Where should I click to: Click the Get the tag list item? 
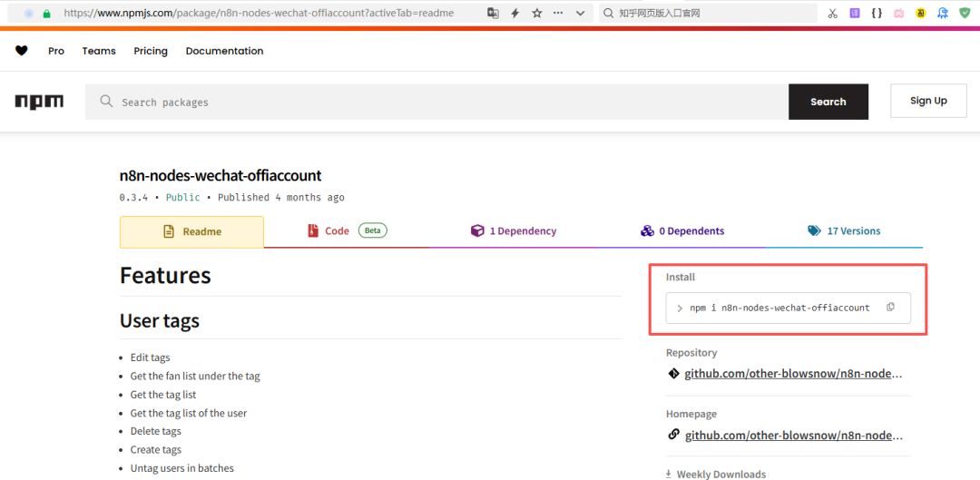pos(163,395)
